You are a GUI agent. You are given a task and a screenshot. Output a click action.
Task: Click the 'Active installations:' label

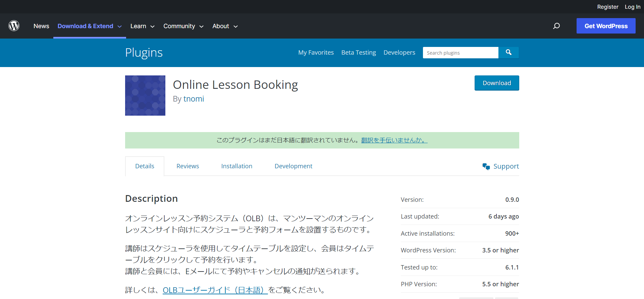coord(428,233)
